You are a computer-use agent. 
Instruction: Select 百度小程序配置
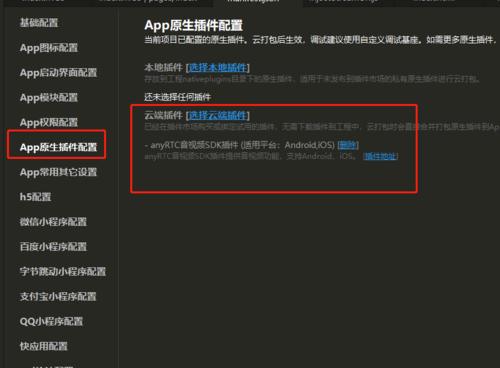tap(53, 247)
